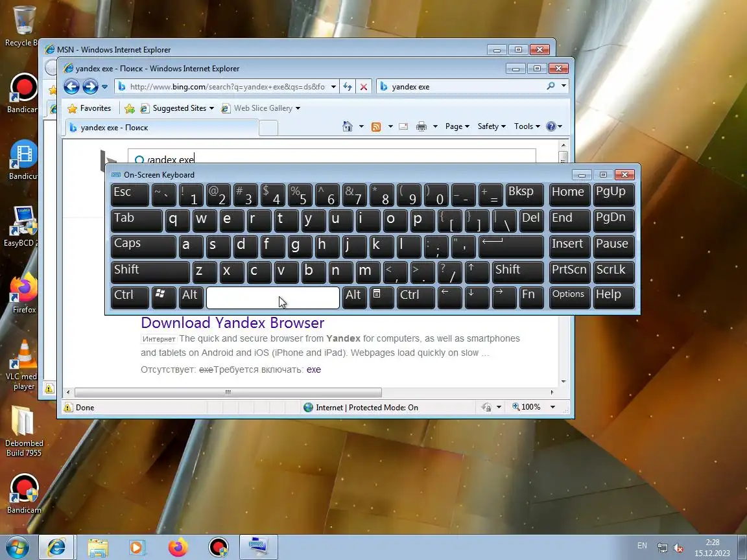The image size is (747, 560).
Task: Toggle right Alt key on On-Screen Keyboard
Action: click(355, 297)
